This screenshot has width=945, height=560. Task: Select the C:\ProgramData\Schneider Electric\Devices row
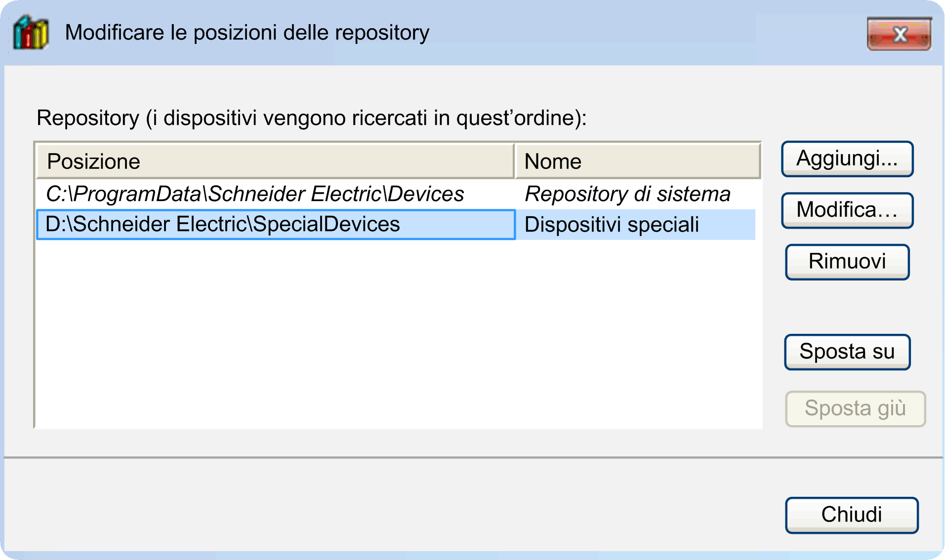pos(255,194)
